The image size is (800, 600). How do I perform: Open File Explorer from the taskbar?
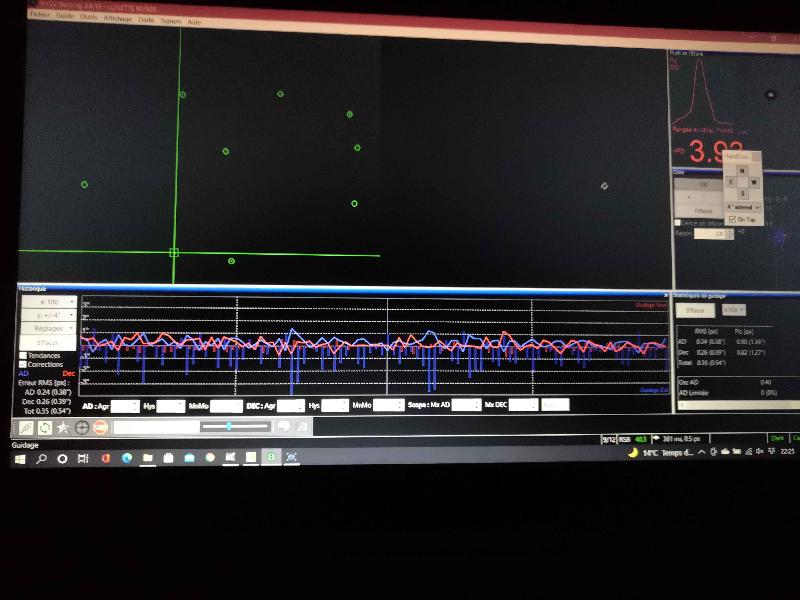point(147,458)
